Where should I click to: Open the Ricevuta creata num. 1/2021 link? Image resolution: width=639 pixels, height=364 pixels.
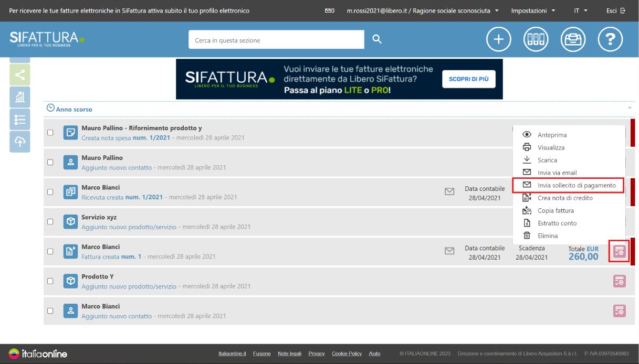(122, 197)
